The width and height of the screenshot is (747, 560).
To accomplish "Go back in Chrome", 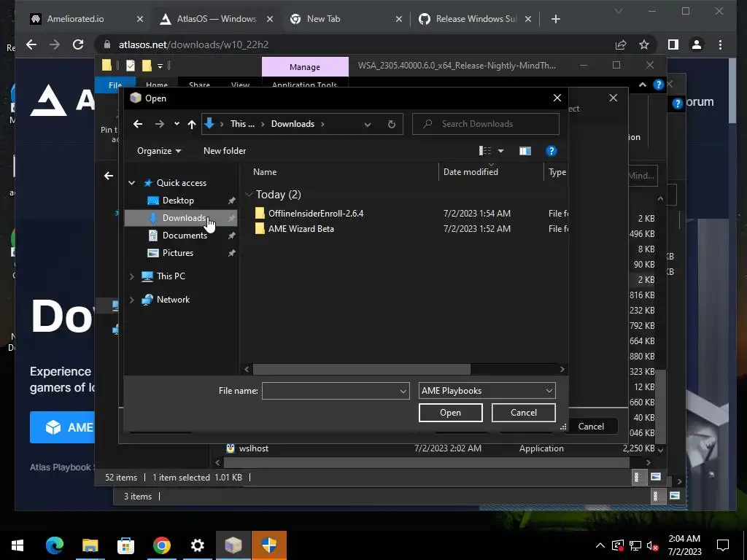I will (x=31, y=44).
